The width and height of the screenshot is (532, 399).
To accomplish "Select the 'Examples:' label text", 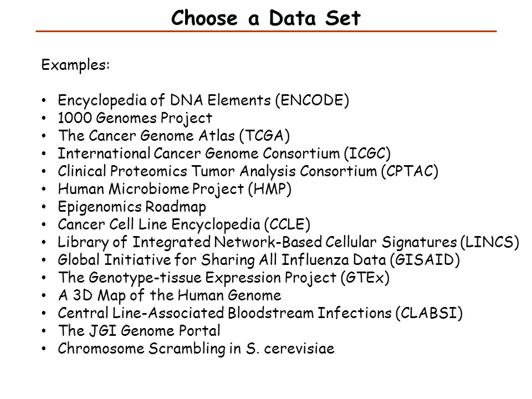I will (75, 64).
